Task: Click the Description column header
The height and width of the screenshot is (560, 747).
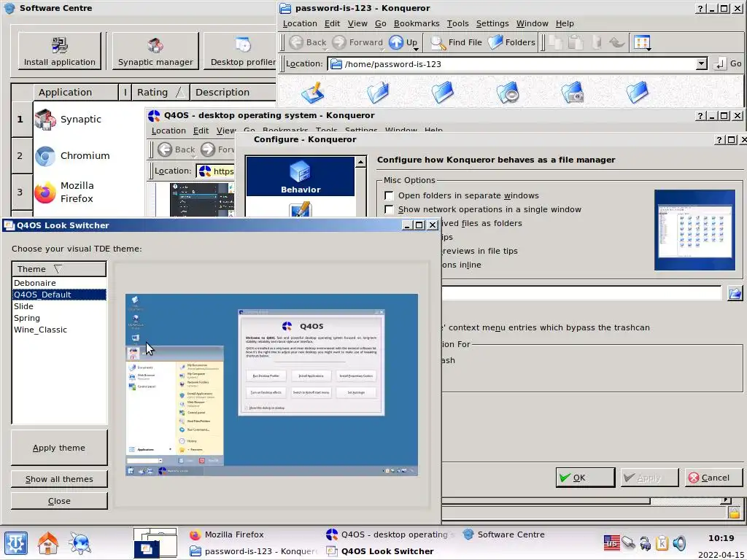Action: click(x=233, y=93)
